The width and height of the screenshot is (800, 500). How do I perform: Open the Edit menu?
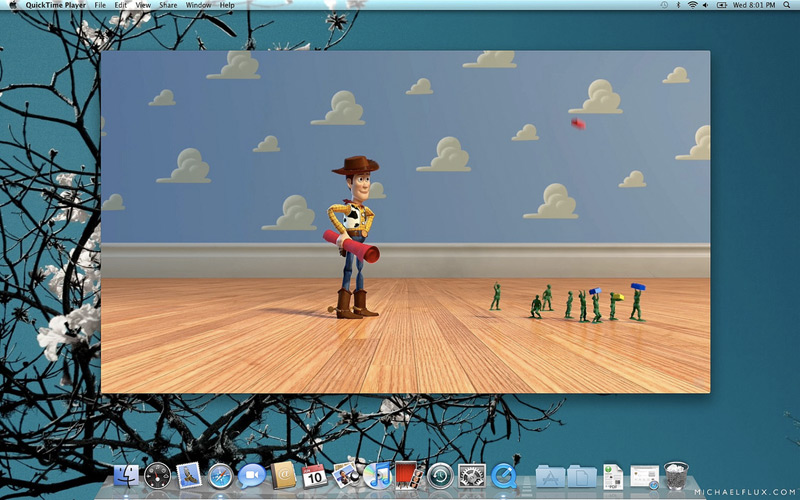pos(120,5)
